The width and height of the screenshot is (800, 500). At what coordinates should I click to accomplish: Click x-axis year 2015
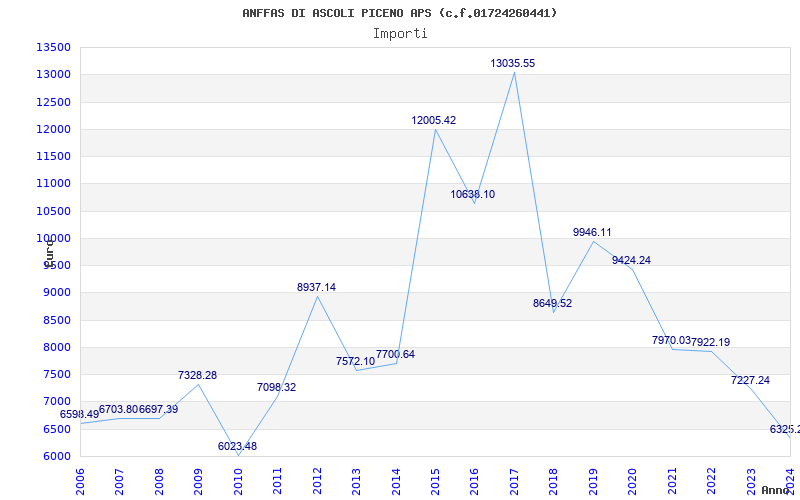(435, 482)
